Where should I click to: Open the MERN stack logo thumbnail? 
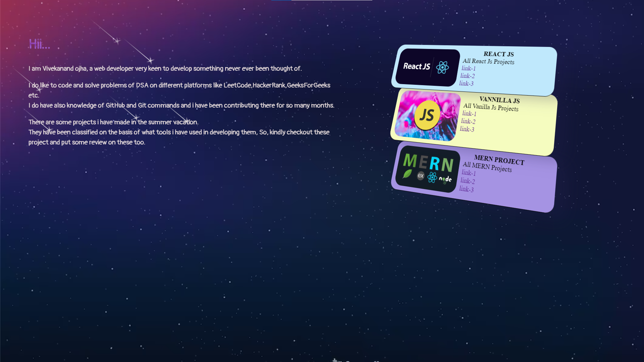click(428, 169)
